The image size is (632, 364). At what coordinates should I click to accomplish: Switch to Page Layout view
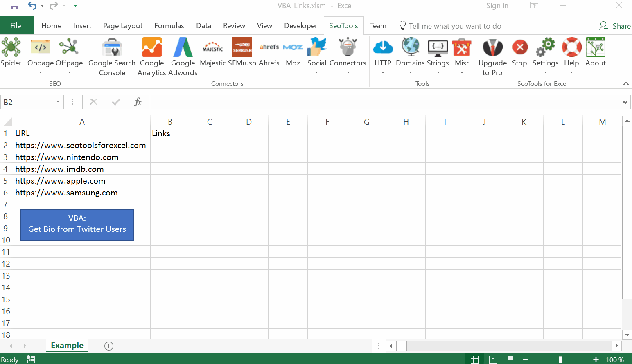[493, 360]
